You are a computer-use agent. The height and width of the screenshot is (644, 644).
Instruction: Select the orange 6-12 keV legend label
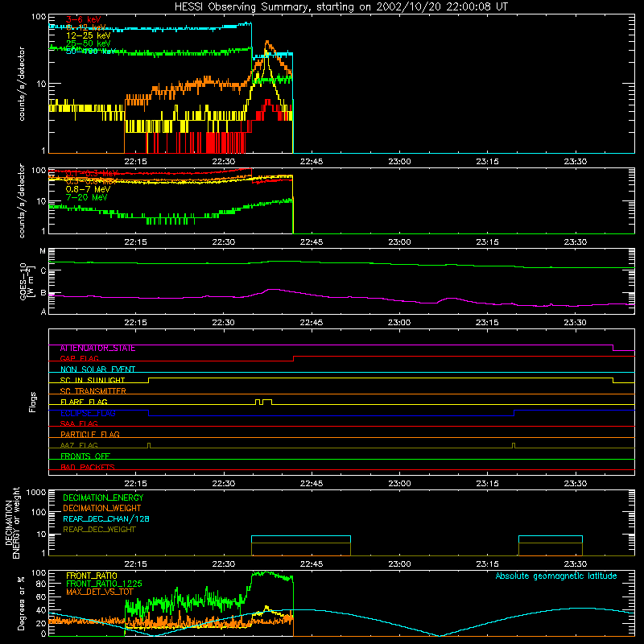click(x=85, y=27)
